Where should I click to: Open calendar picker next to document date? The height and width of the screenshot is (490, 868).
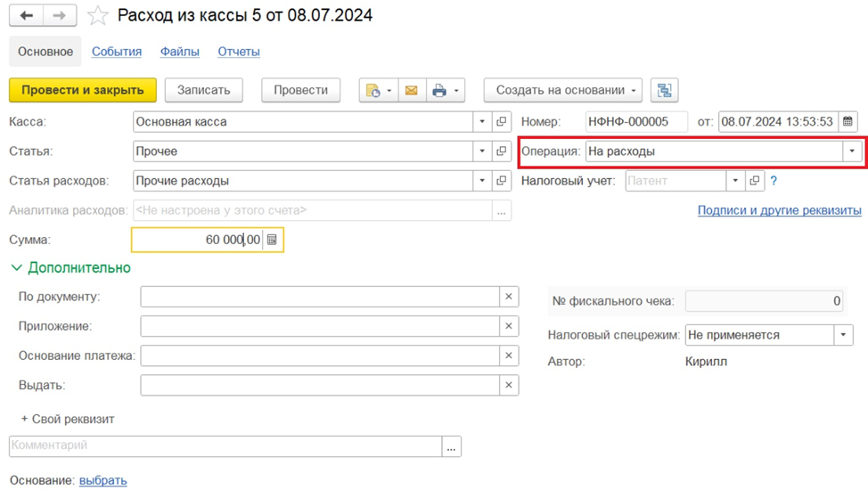click(x=848, y=122)
